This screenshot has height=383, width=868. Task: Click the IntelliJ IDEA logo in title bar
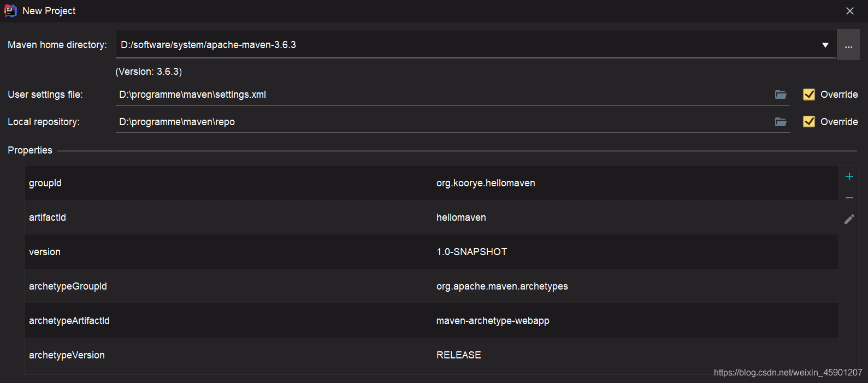pos(10,10)
